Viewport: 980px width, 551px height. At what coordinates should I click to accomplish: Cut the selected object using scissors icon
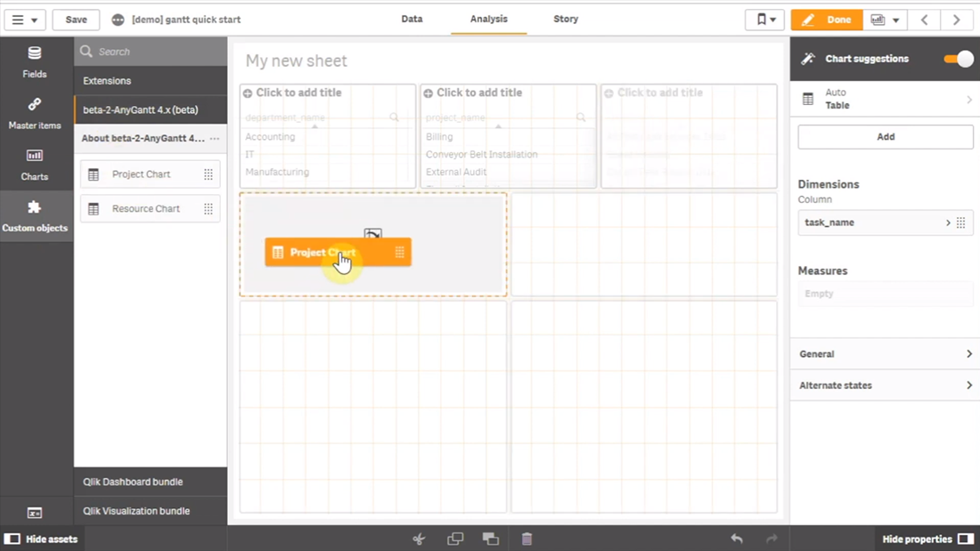click(418, 539)
